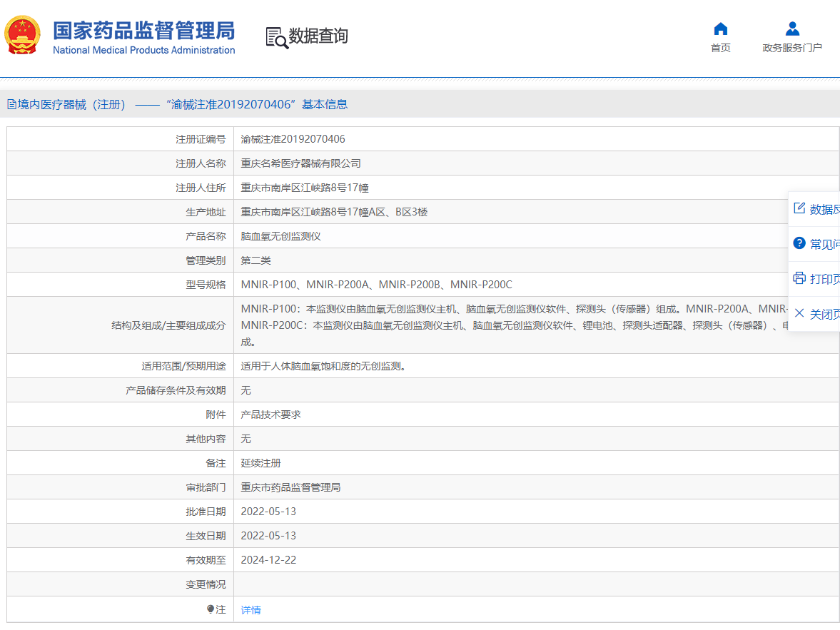
Task: Go to 首页 via the house icon
Action: tap(721, 29)
